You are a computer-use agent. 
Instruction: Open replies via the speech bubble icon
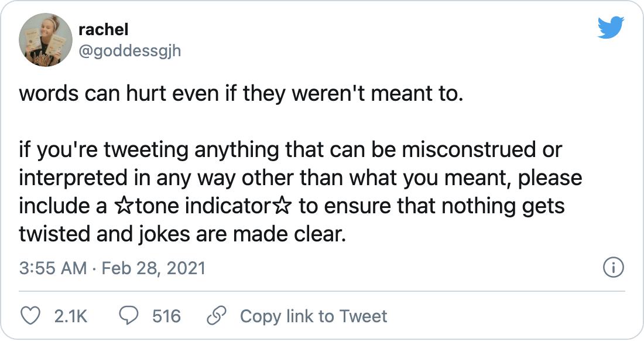click(x=129, y=316)
